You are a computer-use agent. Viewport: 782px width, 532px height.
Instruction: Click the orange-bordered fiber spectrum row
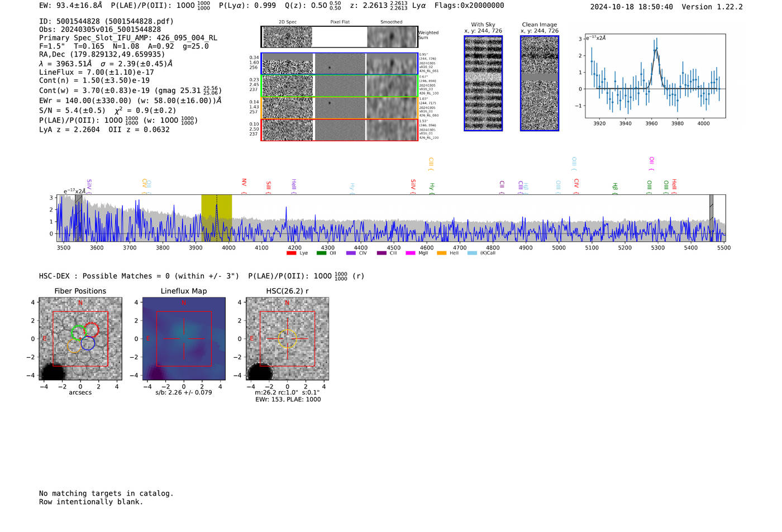tap(340, 108)
